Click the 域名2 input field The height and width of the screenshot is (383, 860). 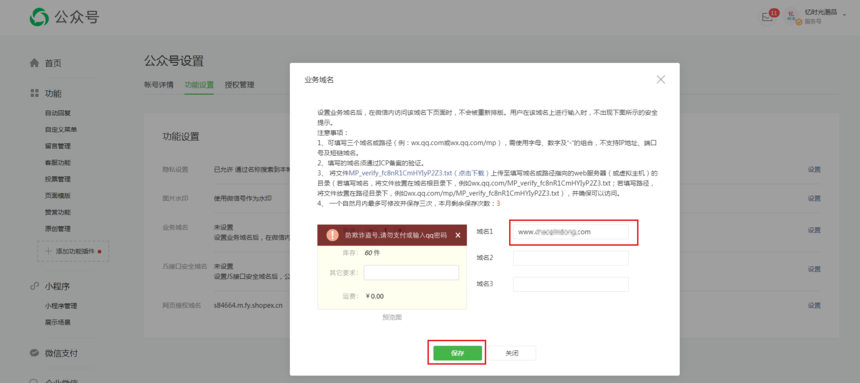coord(570,258)
